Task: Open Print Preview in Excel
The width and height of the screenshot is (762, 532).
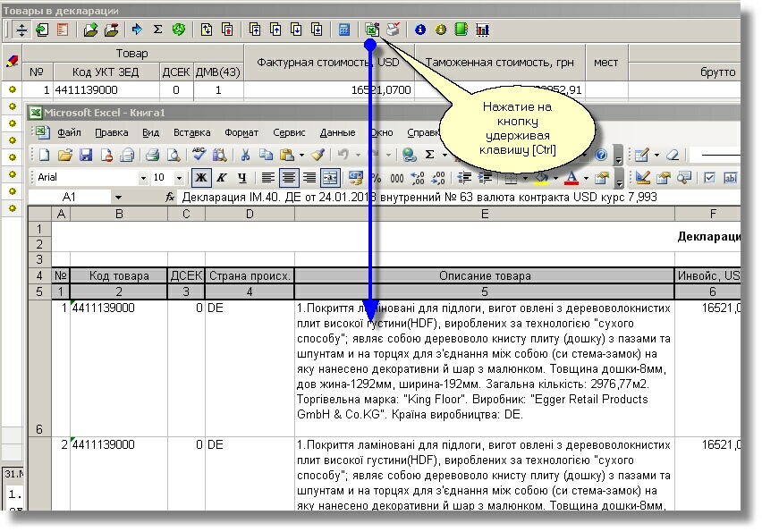Action: coord(174,155)
